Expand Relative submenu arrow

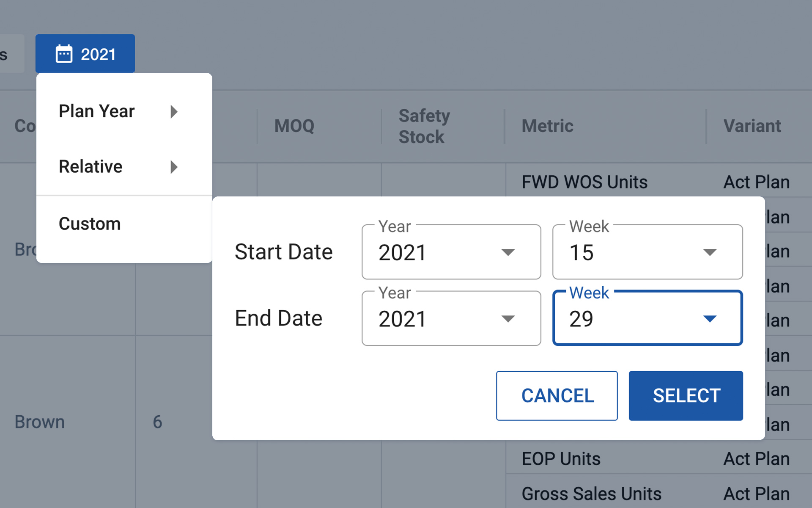174,167
